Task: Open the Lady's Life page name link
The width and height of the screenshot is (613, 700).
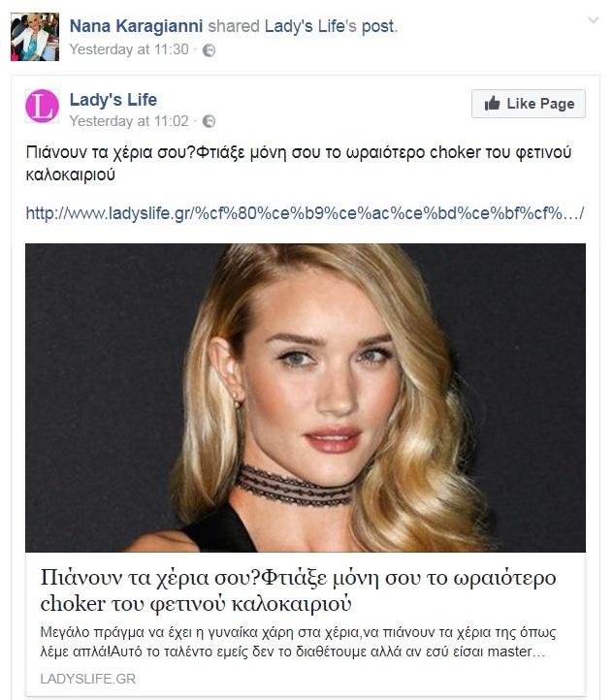Action: [x=113, y=99]
